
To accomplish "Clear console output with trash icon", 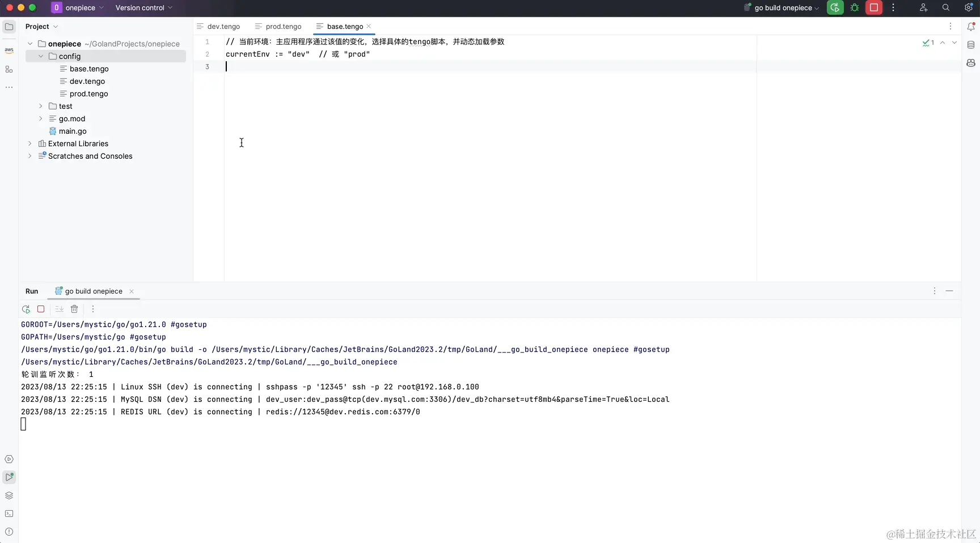I will (74, 309).
